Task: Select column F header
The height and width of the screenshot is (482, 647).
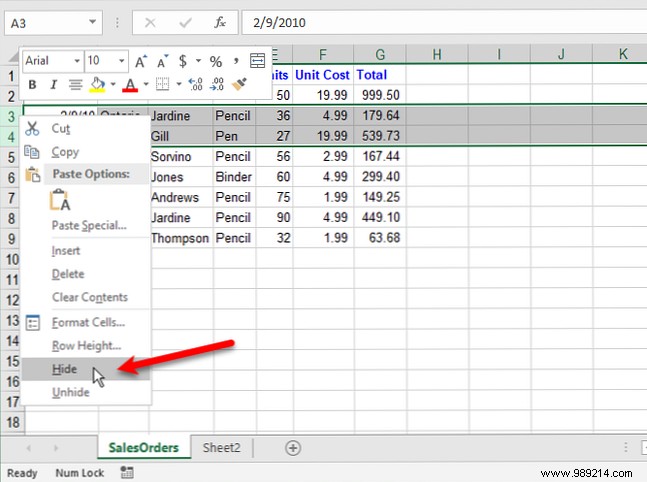Action: click(x=323, y=54)
